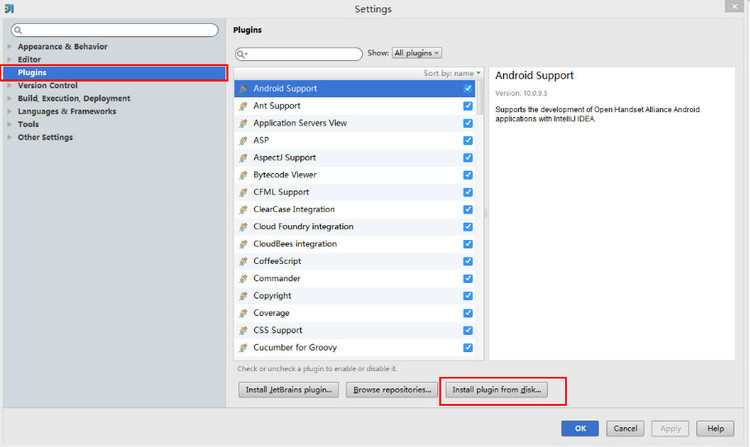
Task: Uncheck the Coverage plugin checkbox
Action: pos(468,313)
